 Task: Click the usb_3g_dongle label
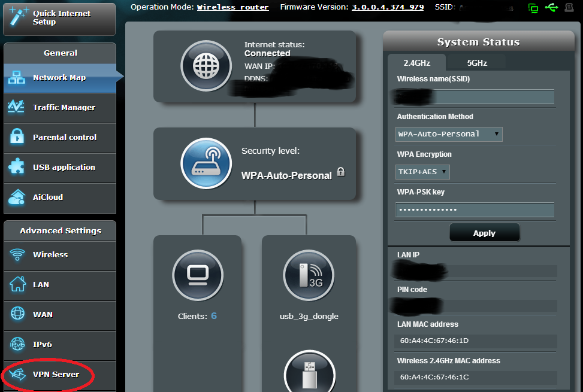point(309,316)
